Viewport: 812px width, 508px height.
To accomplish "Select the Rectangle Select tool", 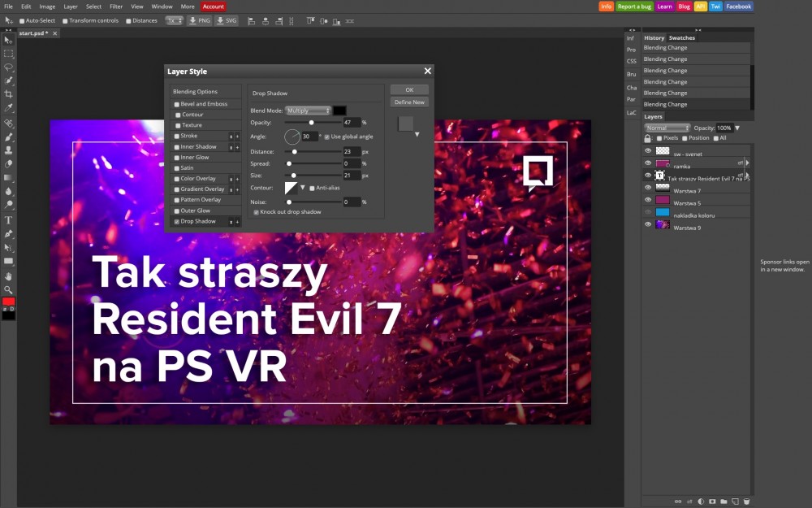I will point(8,54).
